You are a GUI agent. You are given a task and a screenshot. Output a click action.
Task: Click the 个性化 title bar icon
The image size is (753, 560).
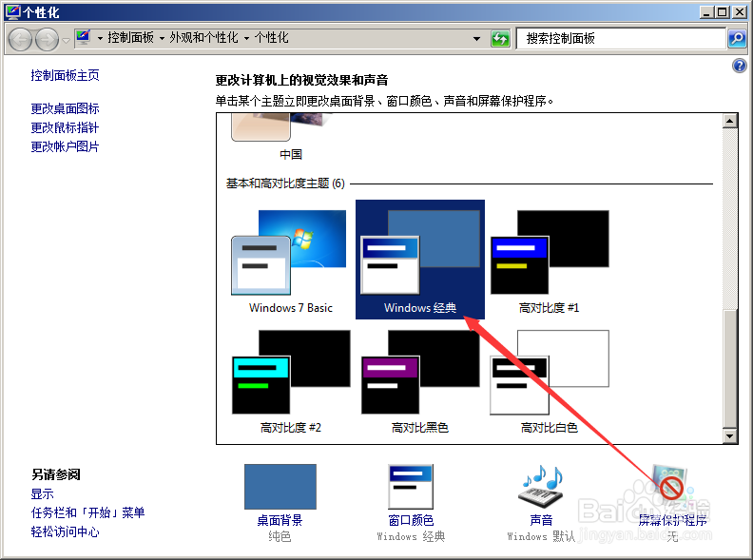(x=12, y=11)
